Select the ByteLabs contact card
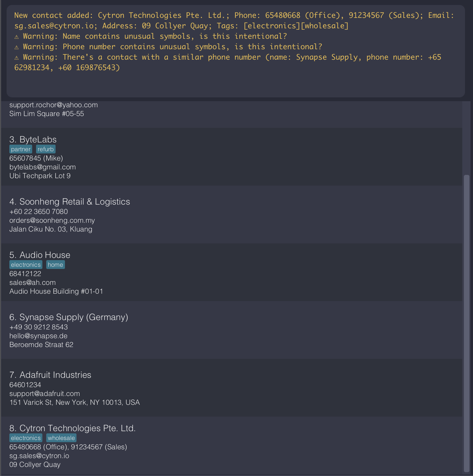Viewport: 473px width, 476px height. pyautogui.click(x=231, y=157)
